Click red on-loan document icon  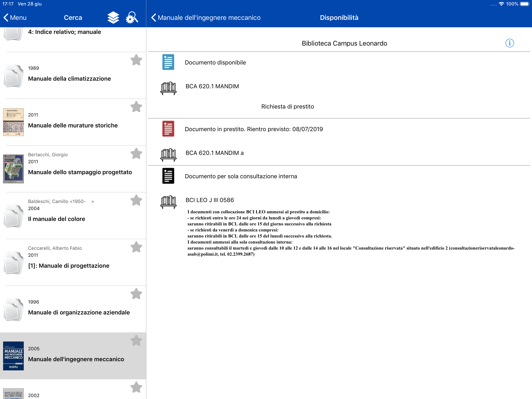168,129
